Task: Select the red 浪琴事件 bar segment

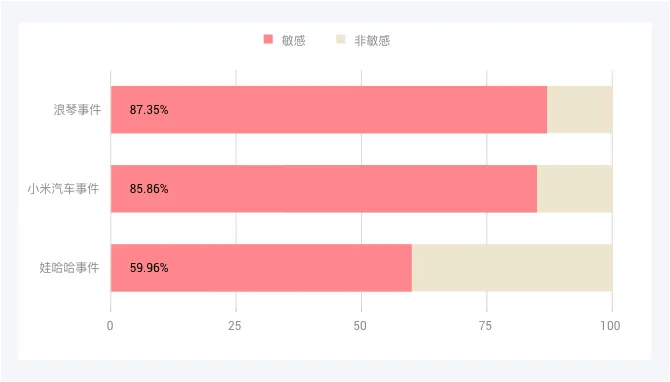Action: point(329,109)
